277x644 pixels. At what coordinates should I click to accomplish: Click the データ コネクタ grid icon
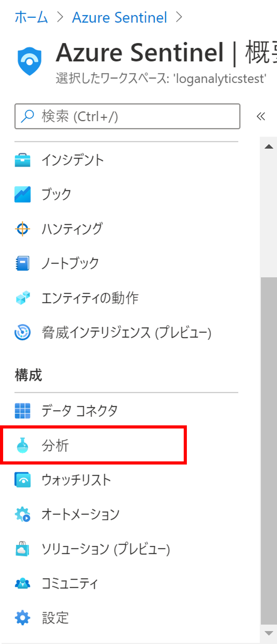pyautogui.click(x=23, y=411)
